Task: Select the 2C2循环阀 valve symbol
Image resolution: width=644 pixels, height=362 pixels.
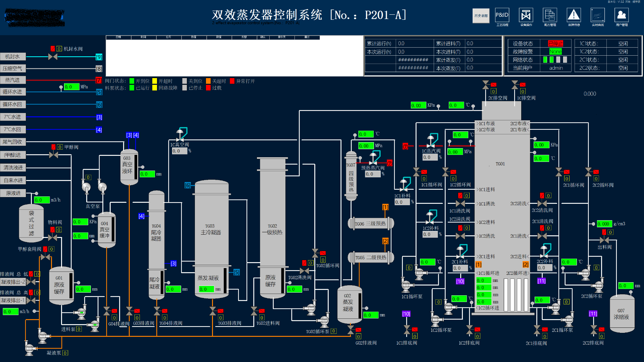Action: click(588, 172)
